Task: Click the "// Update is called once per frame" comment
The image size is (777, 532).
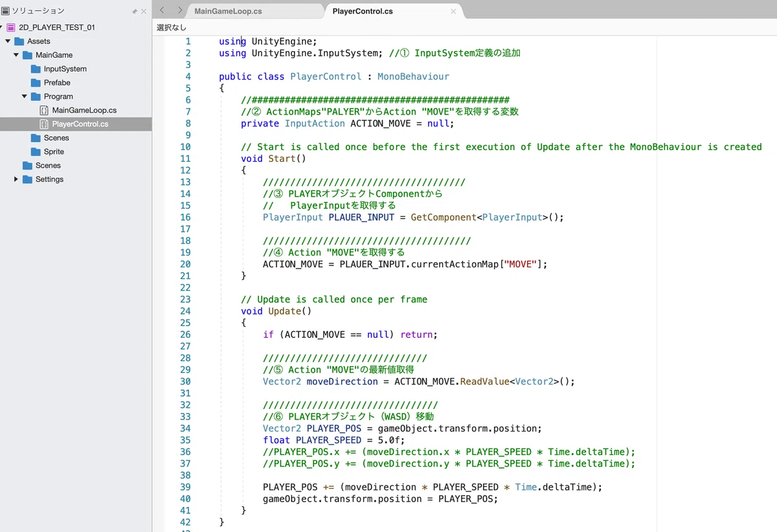Action: pos(334,300)
